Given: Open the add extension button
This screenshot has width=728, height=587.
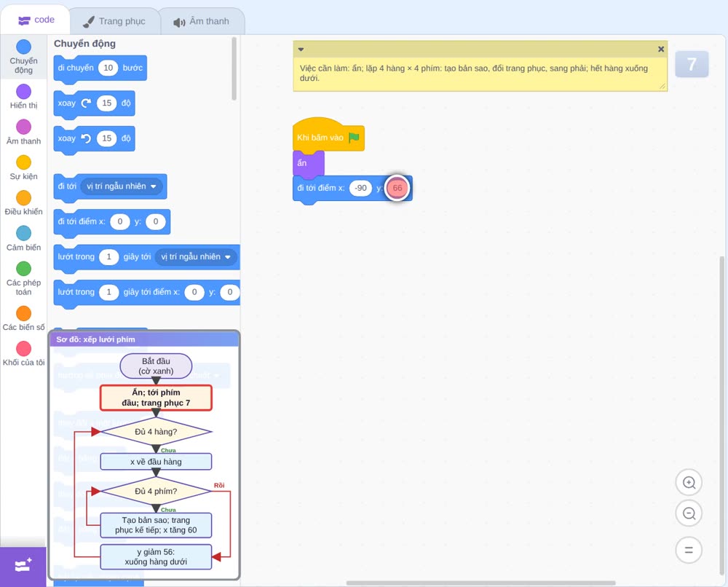Looking at the screenshot, I should coord(23,566).
